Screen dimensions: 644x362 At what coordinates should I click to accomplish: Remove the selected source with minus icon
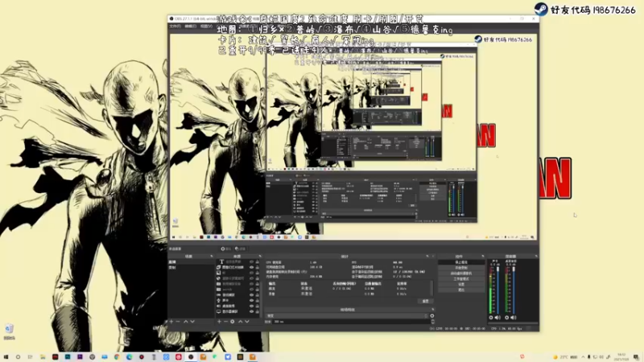[x=225, y=321]
